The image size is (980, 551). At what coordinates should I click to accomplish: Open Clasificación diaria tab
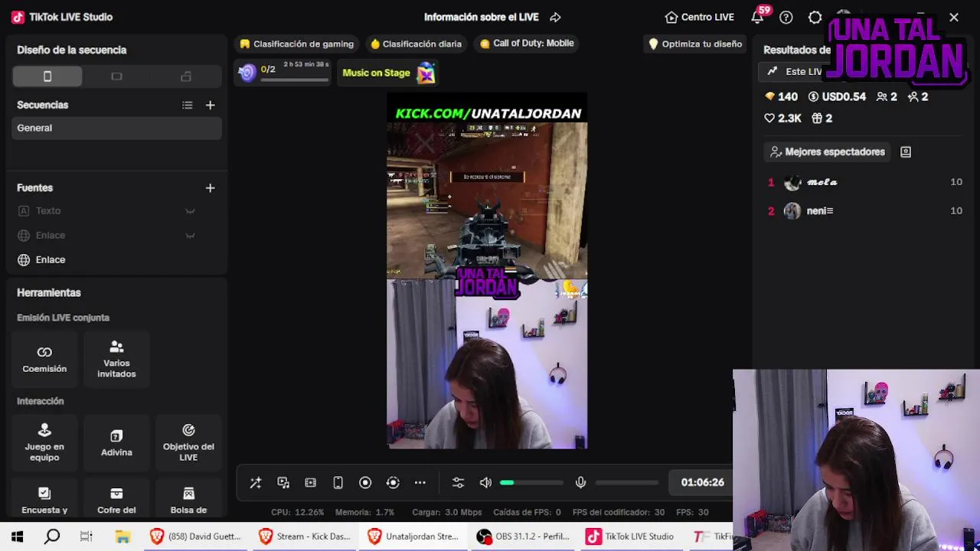(x=416, y=44)
